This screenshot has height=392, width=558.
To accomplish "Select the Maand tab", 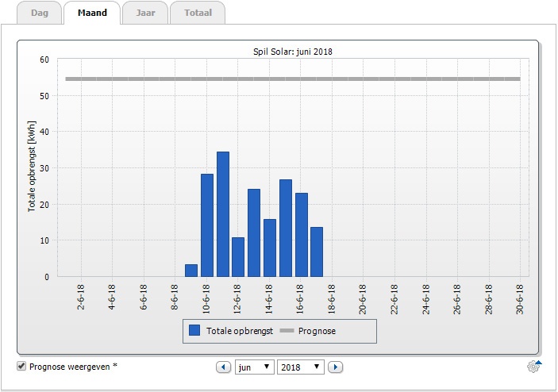I will pos(92,13).
